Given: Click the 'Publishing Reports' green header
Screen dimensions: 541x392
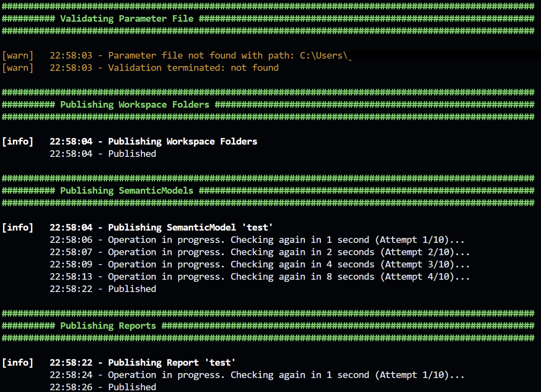Looking at the screenshot, I should [108, 326].
